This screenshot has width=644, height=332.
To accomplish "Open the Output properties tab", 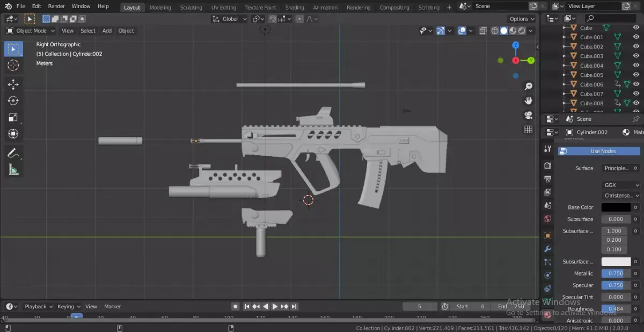I will click(547, 178).
